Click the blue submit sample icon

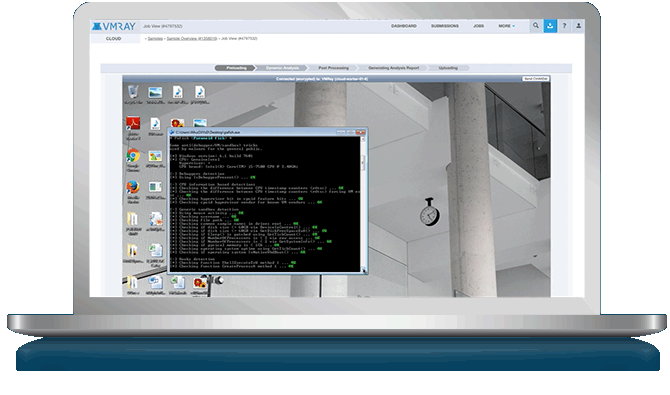pyautogui.click(x=550, y=26)
